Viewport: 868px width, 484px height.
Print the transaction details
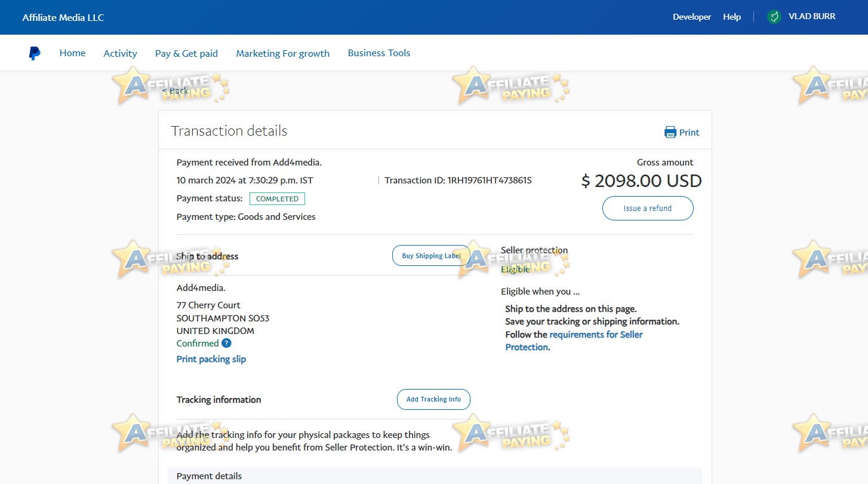point(689,133)
